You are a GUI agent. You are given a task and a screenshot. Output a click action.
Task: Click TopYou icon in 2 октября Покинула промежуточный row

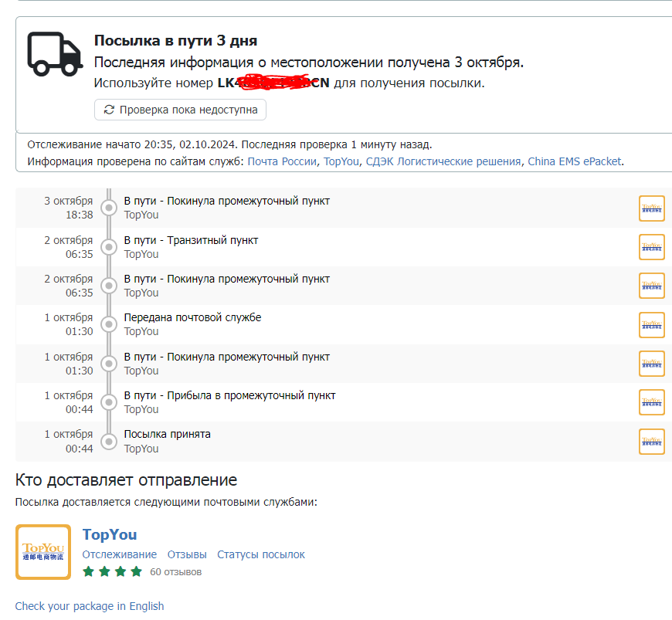point(651,286)
